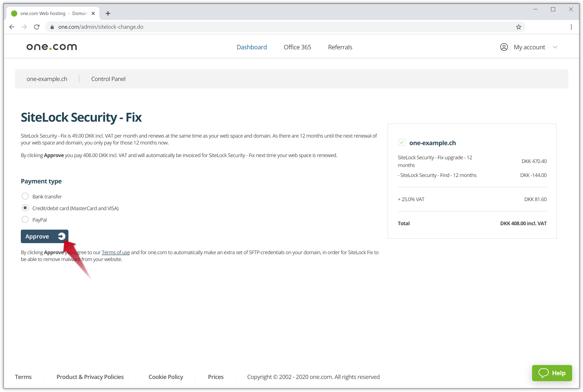Click the My account user icon
The height and width of the screenshot is (392, 583).
pyautogui.click(x=504, y=47)
